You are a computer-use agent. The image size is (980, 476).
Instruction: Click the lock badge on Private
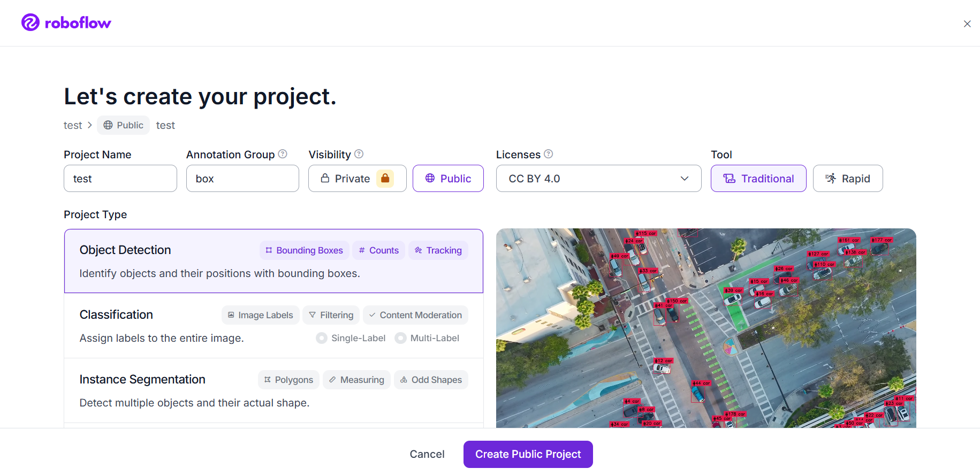pos(385,179)
